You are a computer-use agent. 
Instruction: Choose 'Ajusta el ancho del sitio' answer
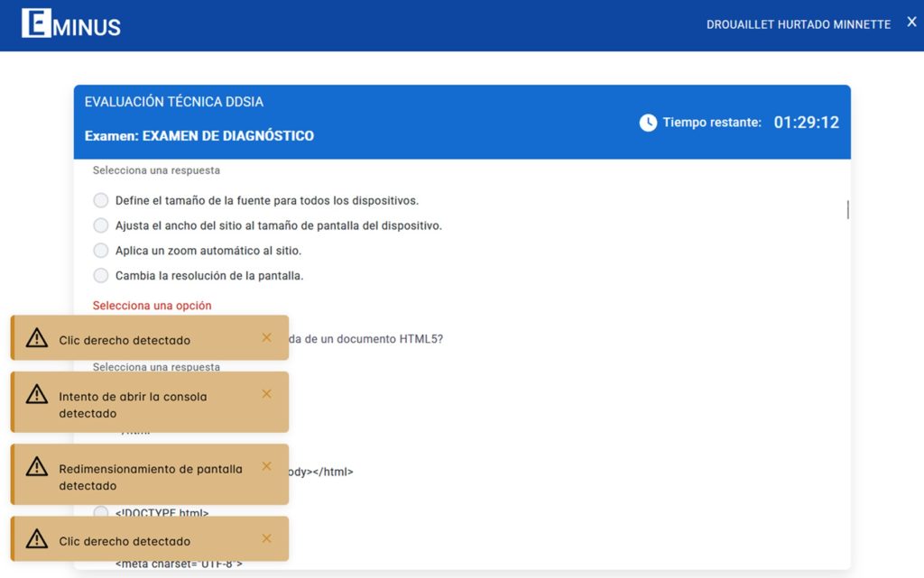101,225
